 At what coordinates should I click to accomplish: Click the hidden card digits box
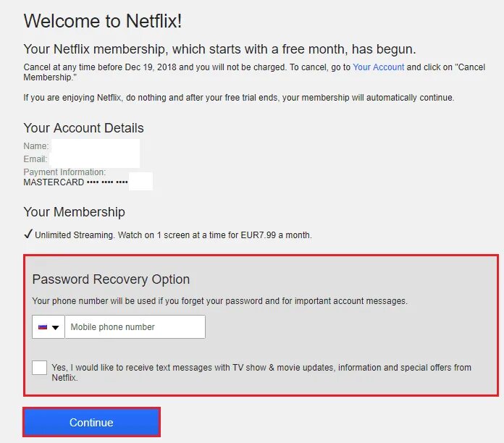click(x=140, y=182)
